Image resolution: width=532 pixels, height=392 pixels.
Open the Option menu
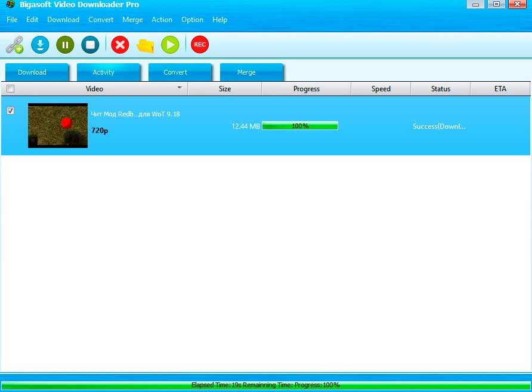point(193,20)
